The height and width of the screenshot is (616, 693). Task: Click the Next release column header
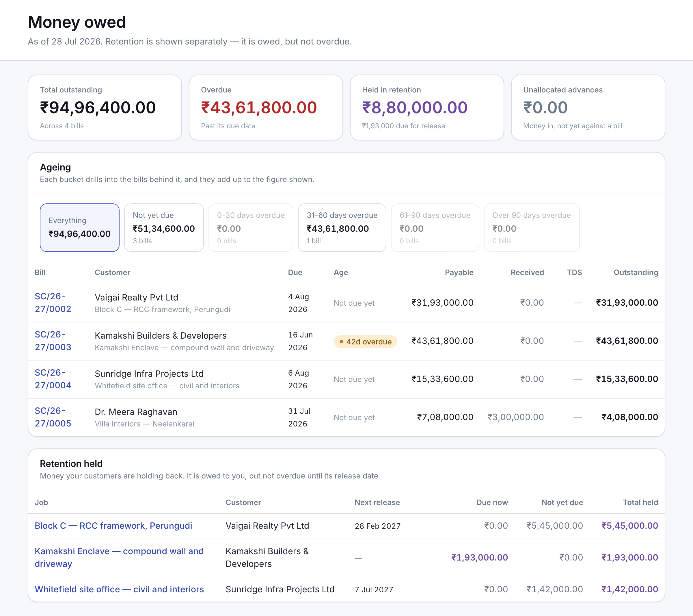point(377,502)
